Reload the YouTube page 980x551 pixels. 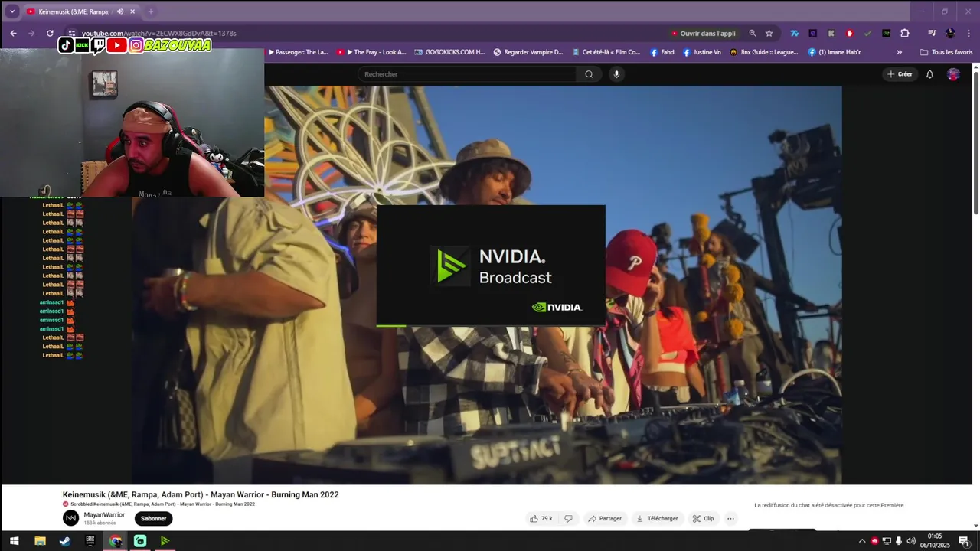click(50, 33)
